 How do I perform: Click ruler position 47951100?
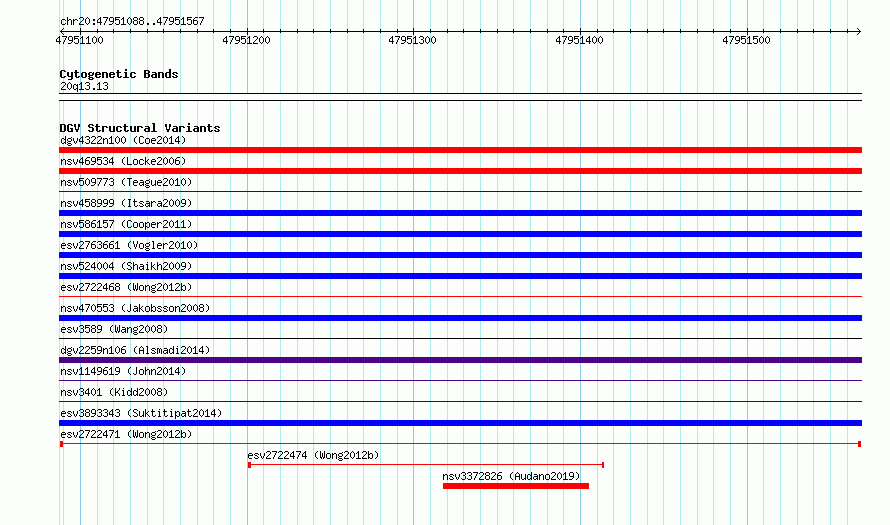tap(79, 40)
